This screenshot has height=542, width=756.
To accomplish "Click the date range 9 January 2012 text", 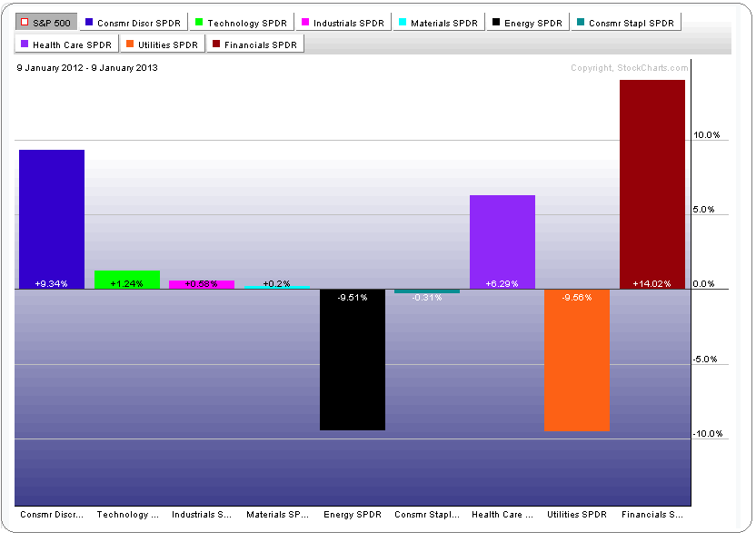I will click(x=87, y=68).
